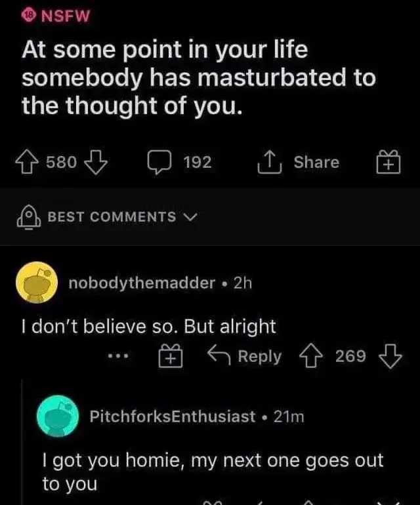420x505 pixels.
Task: Give an award to the post
Action: (388, 161)
